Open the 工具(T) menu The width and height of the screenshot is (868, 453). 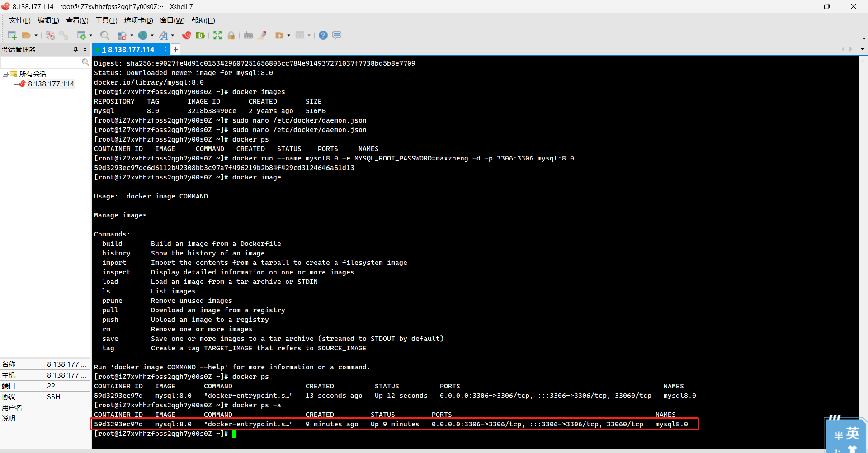tap(106, 20)
